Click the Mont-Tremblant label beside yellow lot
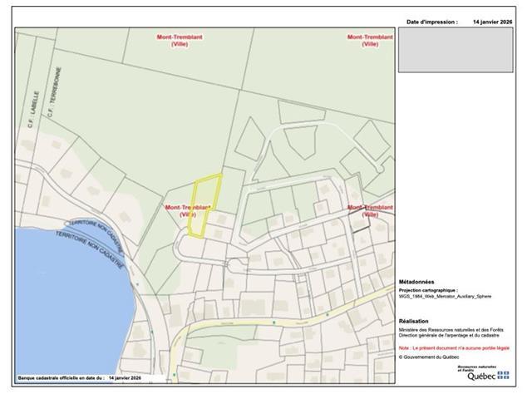The height and width of the screenshot is (399, 532). [188, 209]
